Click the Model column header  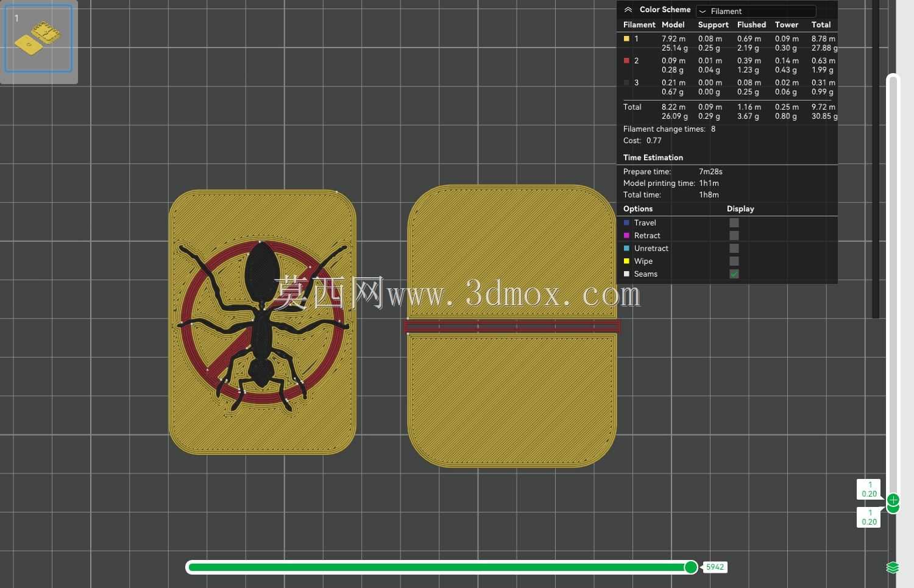(673, 25)
